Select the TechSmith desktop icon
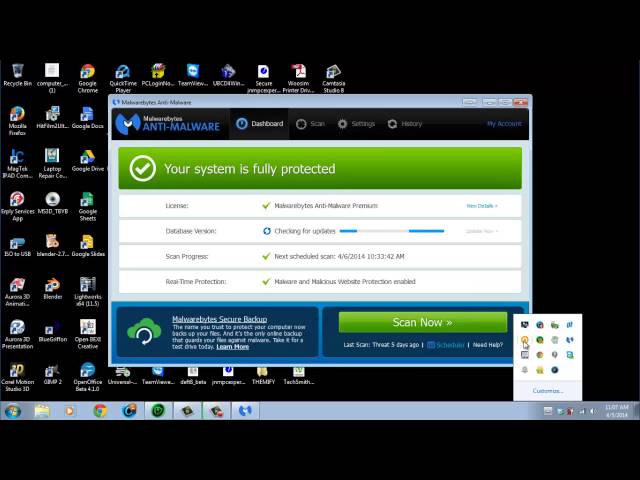Screen dimensions: 640x480 [x=299, y=376]
